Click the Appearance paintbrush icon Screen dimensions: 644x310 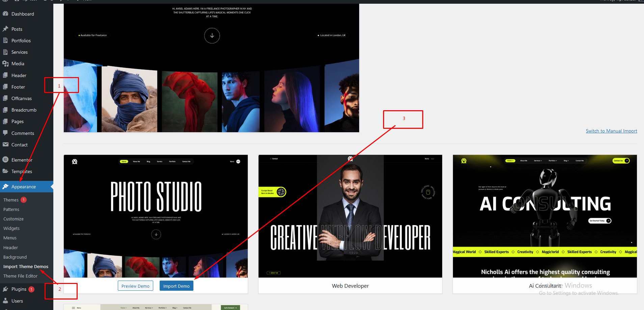point(5,187)
